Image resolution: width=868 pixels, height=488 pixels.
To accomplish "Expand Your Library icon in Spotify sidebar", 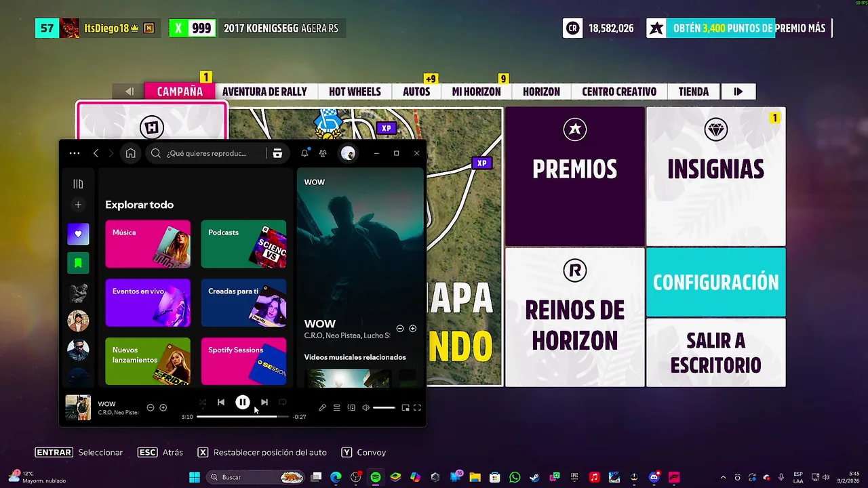I will click(78, 184).
